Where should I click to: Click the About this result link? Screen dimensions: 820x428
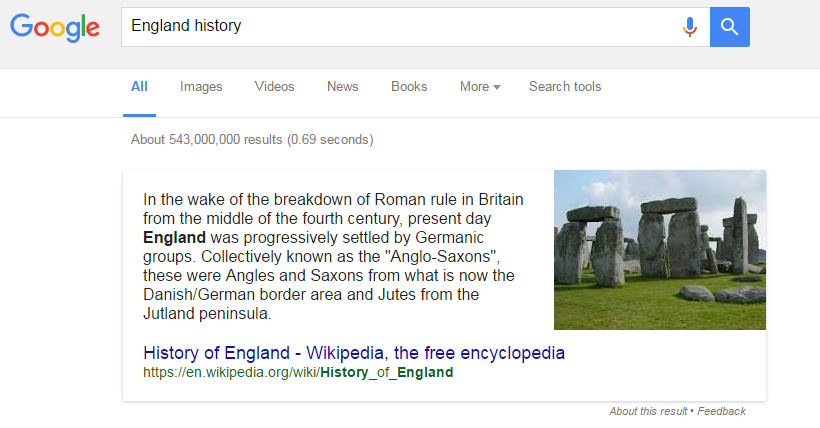[x=648, y=411]
